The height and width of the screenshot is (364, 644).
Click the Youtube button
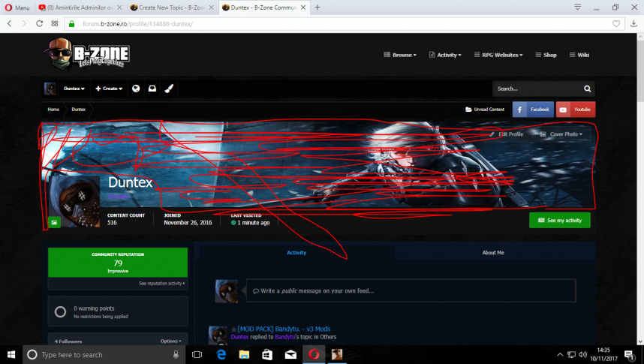click(x=576, y=110)
